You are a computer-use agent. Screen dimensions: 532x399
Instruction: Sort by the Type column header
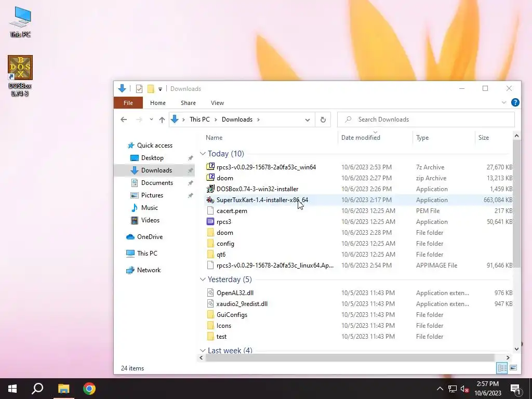[x=422, y=137]
